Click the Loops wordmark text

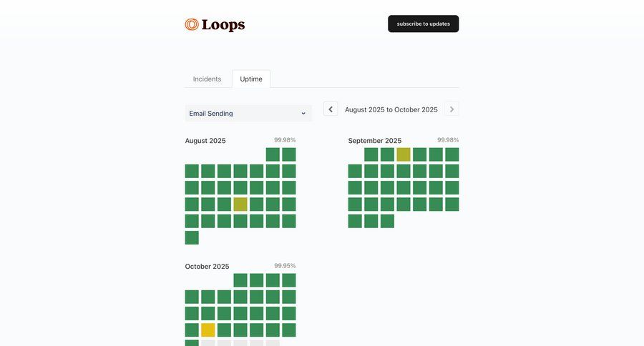pyautogui.click(x=223, y=25)
